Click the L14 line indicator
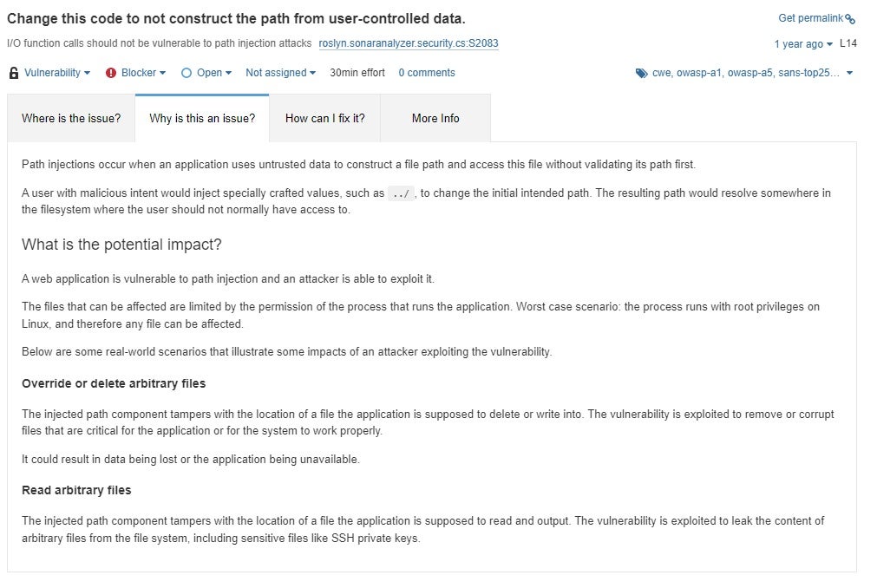Viewport: 877px width, 588px height. [848, 43]
